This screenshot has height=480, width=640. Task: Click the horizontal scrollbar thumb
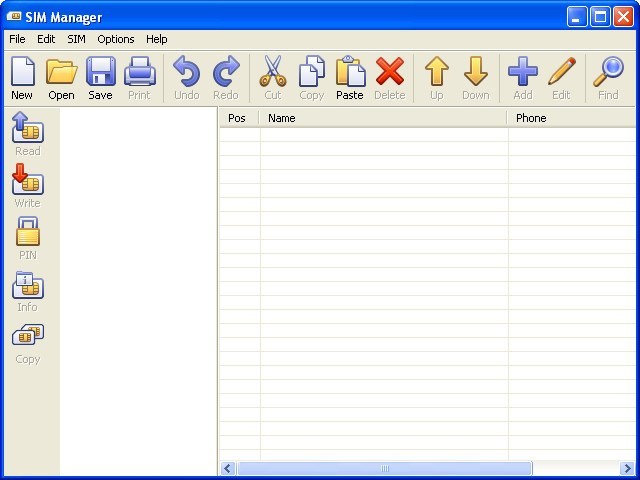(x=384, y=468)
